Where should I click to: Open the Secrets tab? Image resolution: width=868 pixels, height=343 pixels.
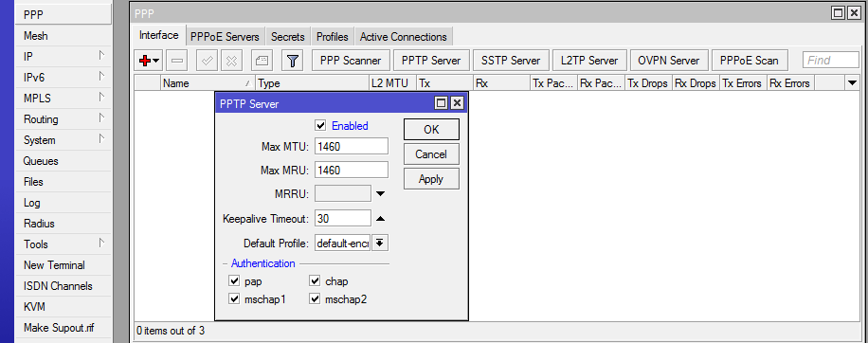click(x=288, y=37)
